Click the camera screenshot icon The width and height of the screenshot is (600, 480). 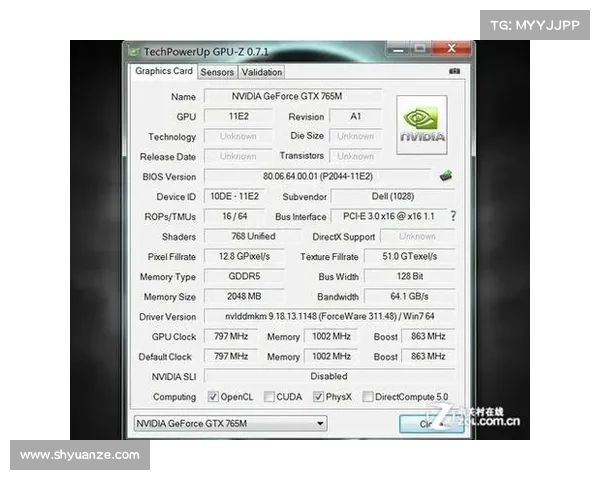pos(454,71)
